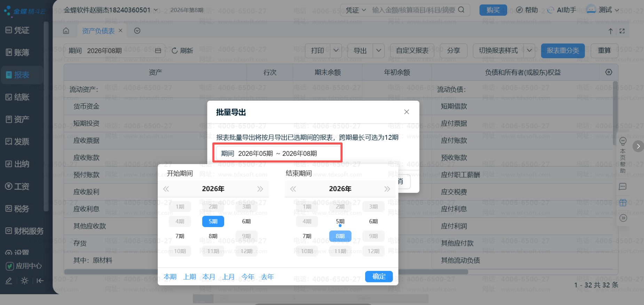Expand the 导出 dropdown arrow
Viewport: 644px width, 305px height.
click(379, 50)
